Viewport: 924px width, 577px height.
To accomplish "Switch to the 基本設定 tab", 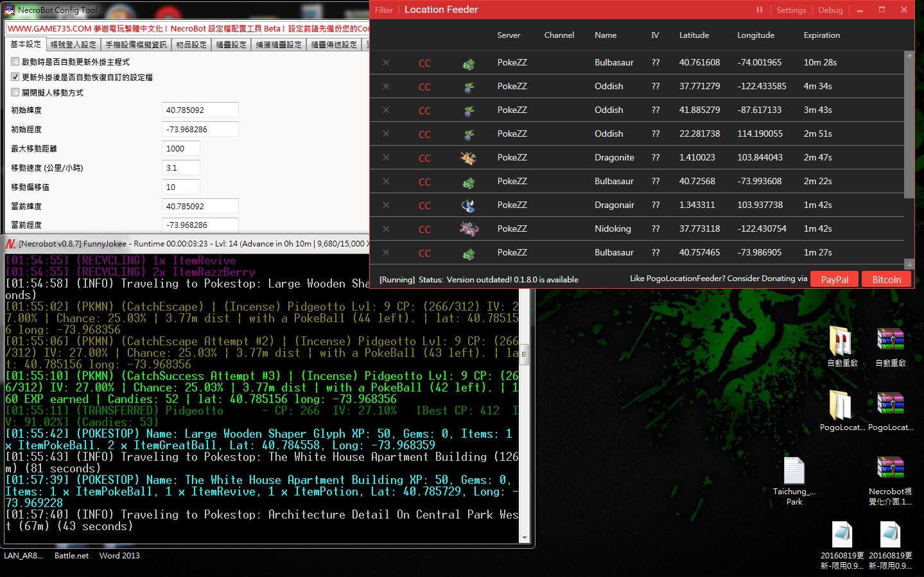I will coord(26,44).
